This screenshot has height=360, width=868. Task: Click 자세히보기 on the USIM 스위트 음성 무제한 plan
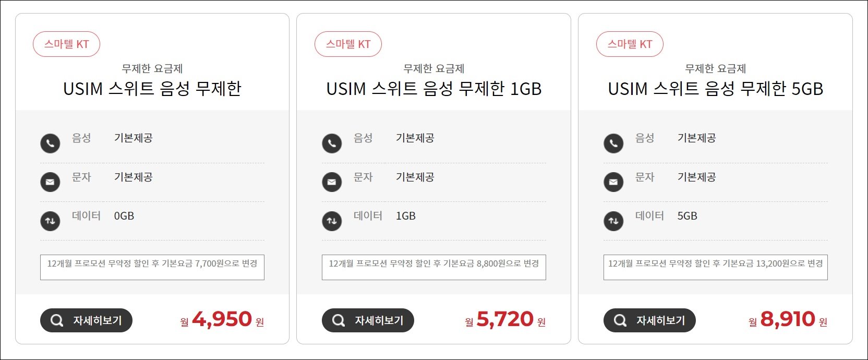[86, 320]
